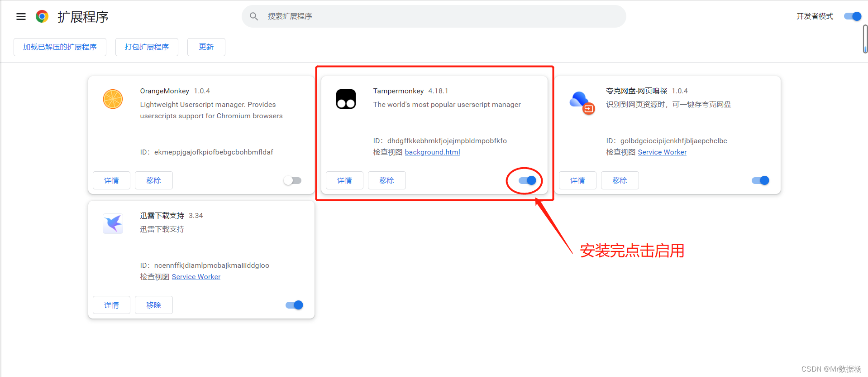Click the Tampermonkey extension name
The width and height of the screenshot is (868, 377).
pyautogui.click(x=398, y=91)
